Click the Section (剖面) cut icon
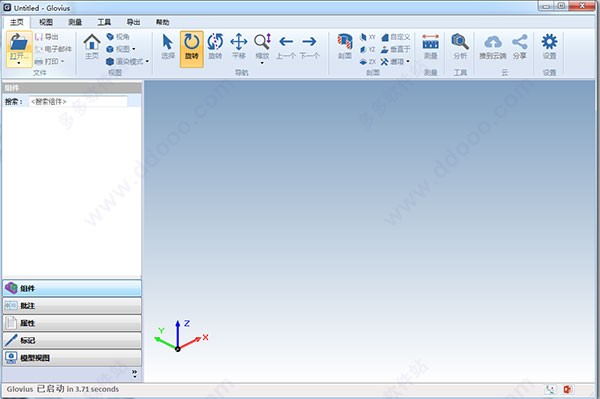The image size is (600, 399). point(345,47)
